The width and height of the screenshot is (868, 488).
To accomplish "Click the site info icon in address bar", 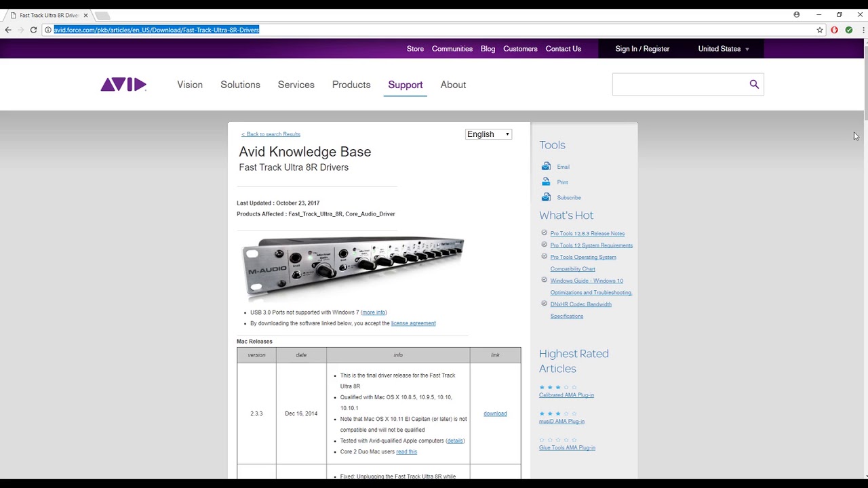I will coord(48,30).
